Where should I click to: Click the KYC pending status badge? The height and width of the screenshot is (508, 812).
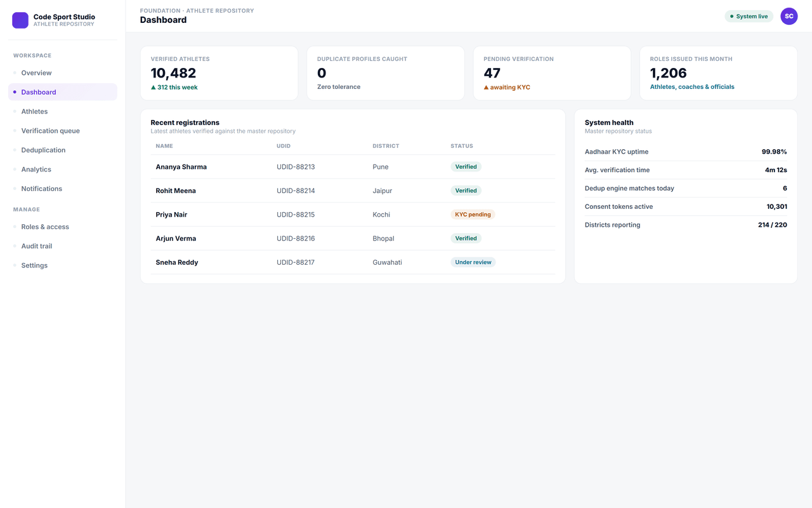(473, 215)
